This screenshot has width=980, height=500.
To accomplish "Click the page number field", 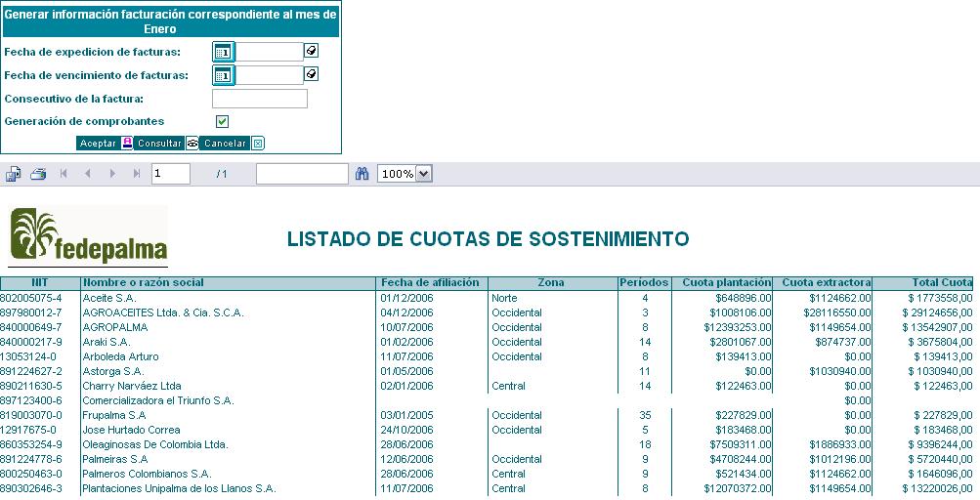I will click(x=171, y=174).
